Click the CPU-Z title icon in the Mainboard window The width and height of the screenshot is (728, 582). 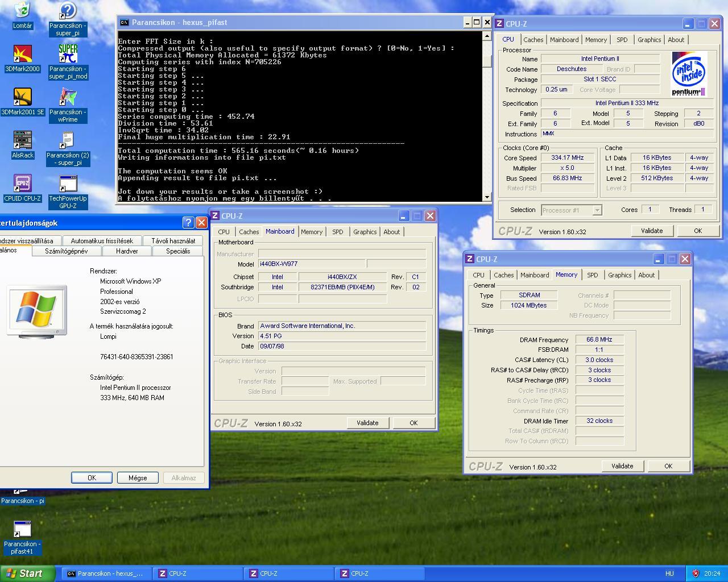coord(215,216)
